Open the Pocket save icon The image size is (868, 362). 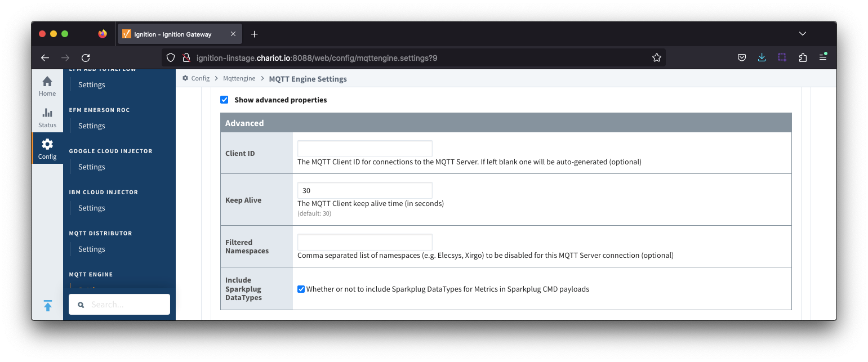click(x=742, y=57)
